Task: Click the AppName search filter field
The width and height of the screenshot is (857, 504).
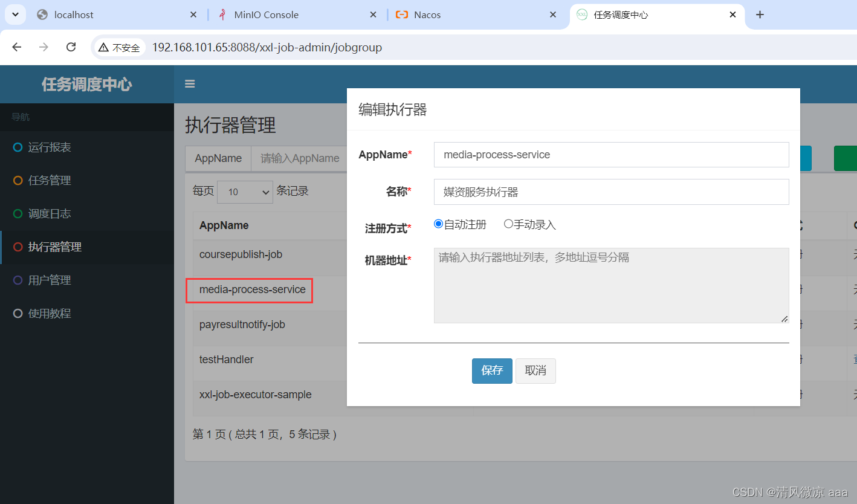Action: [299, 158]
